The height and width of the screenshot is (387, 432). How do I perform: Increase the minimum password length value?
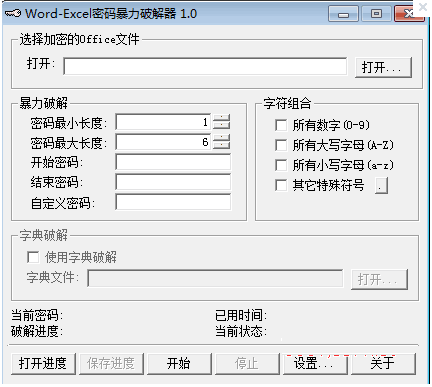(x=222, y=118)
